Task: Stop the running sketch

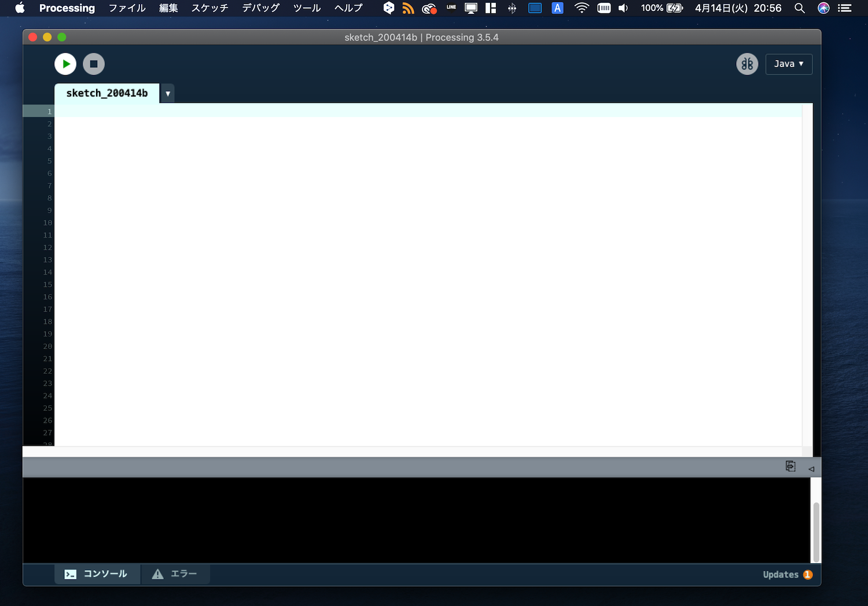Action: [94, 64]
